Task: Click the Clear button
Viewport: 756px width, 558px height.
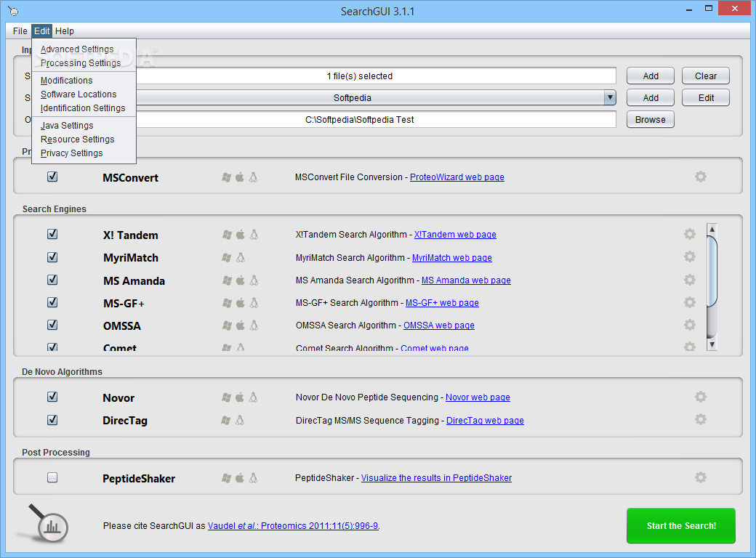Action: (x=705, y=76)
